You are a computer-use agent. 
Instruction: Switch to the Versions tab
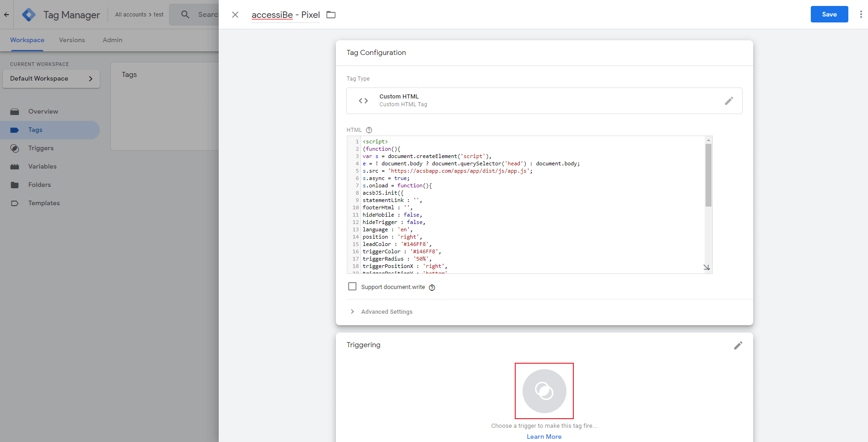coord(72,40)
